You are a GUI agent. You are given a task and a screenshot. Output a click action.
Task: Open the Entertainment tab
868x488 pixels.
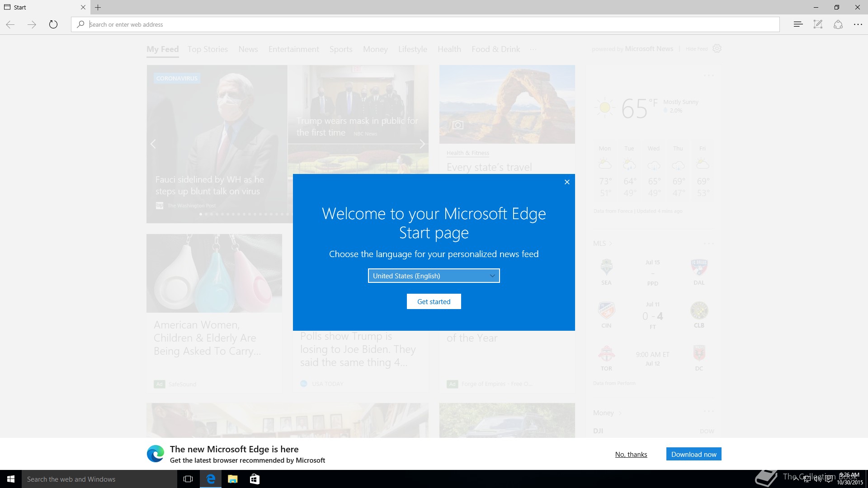tap(293, 49)
